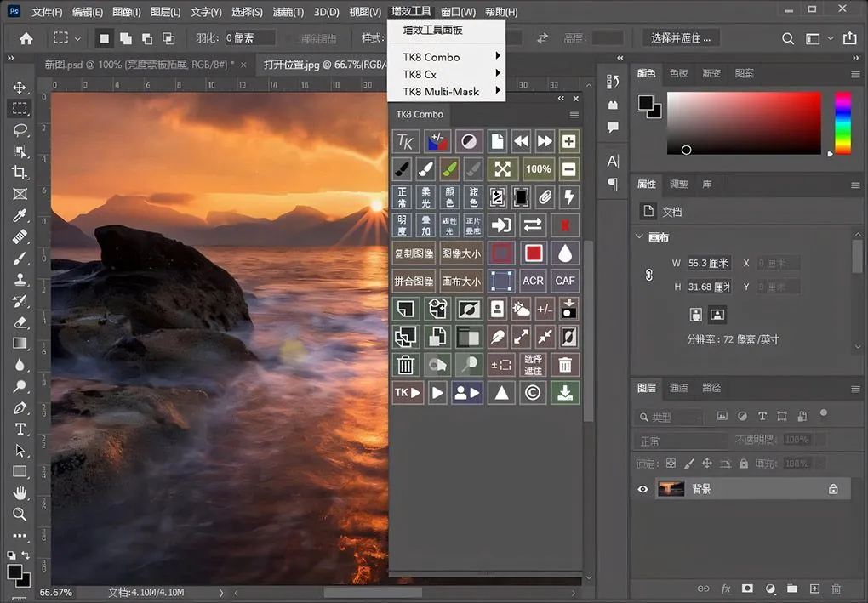Screen dimensions: 868x603
Task: Click the red X icon in TK8 Combo
Action: [x=564, y=225]
